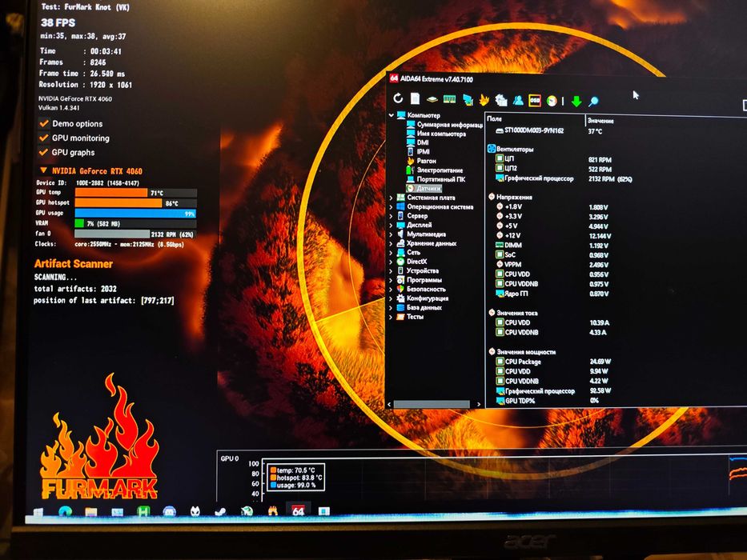Click the AIDA64 report wizard toolbar icon
This screenshot has height=560, width=747.
click(x=501, y=100)
